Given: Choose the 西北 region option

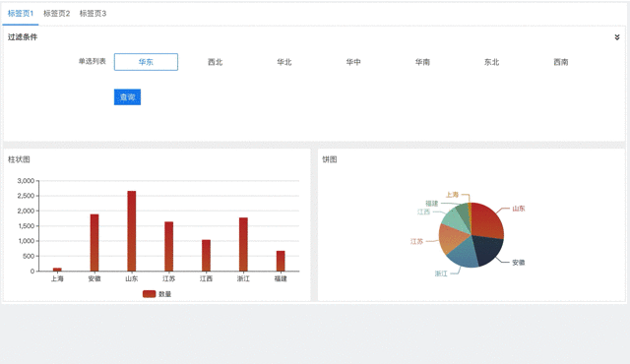Looking at the screenshot, I should click(x=215, y=62).
